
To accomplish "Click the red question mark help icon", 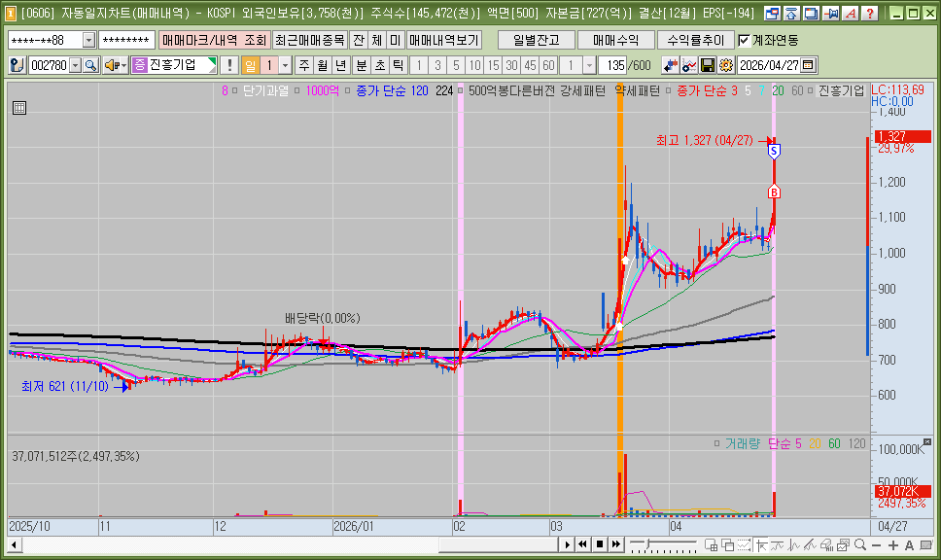I will pos(870,14).
